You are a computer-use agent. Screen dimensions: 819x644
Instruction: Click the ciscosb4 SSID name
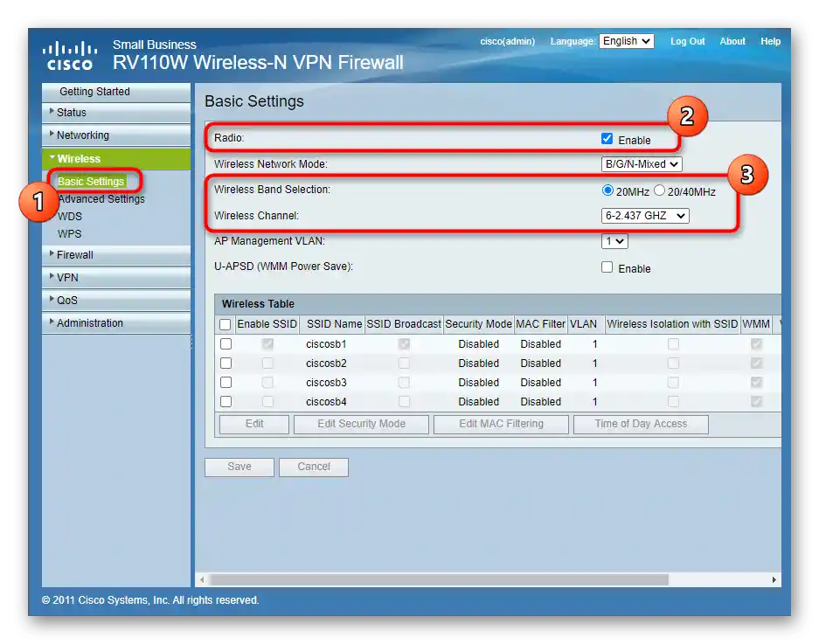[x=326, y=402]
